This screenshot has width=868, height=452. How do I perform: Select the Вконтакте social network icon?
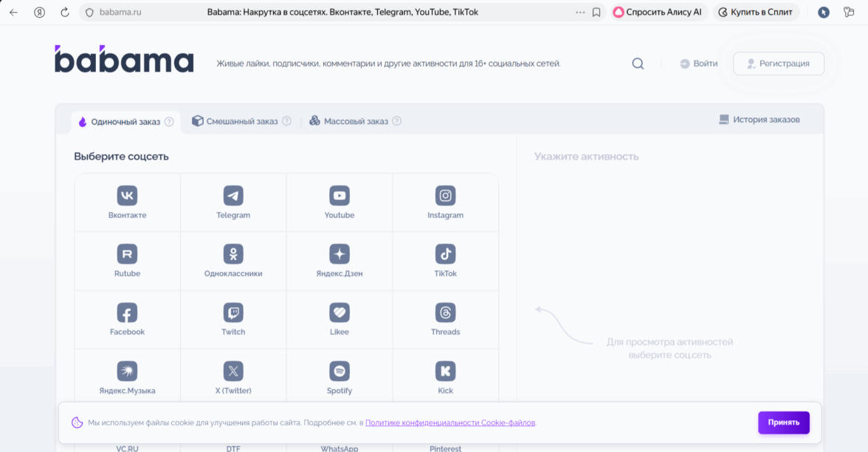tap(127, 196)
